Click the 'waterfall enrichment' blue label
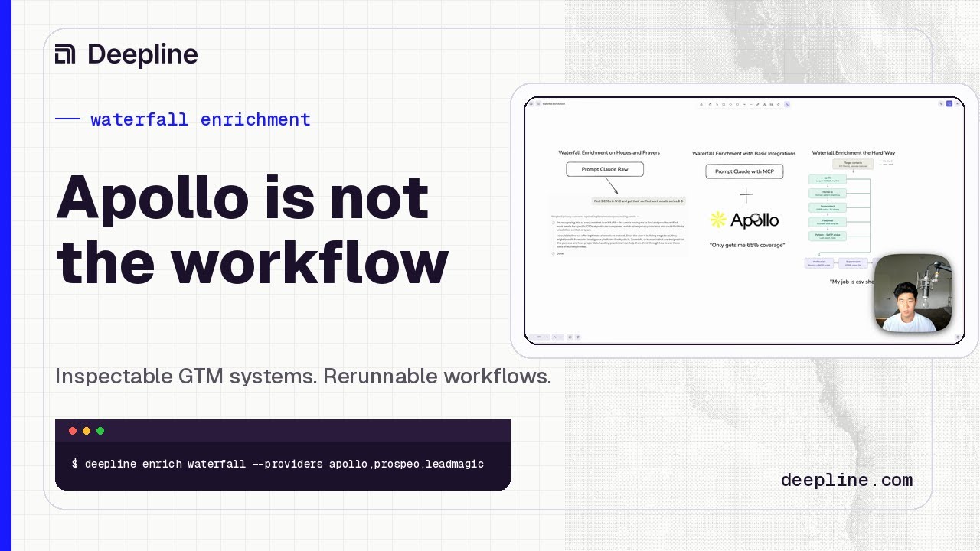Screen dimensions: 980x551 point(200,119)
